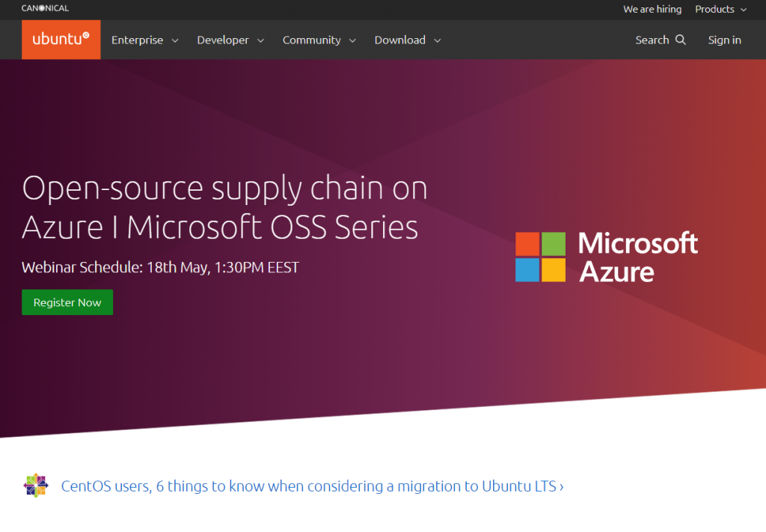Click the We are hiring link
766x532 pixels.
coord(652,9)
